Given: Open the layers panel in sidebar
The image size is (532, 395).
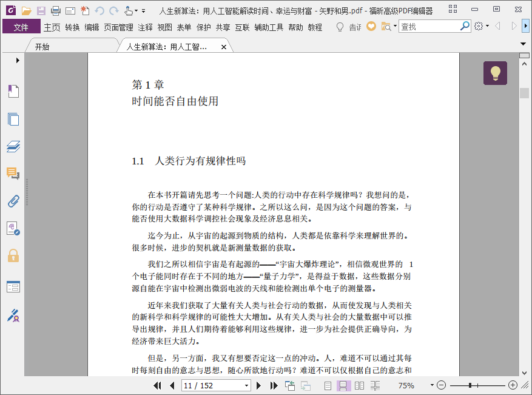Looking at the screenshot, I should [x=13, y=146].
